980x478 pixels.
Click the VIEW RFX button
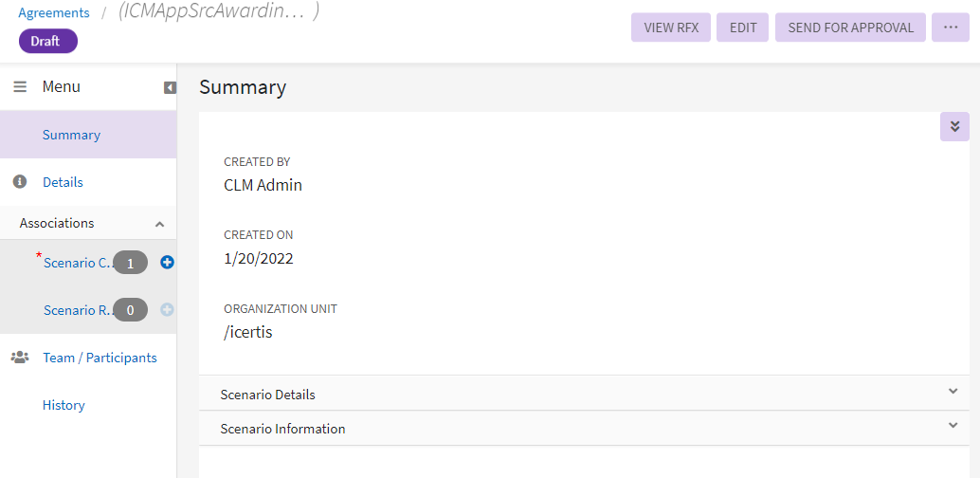tap(671, 28)
